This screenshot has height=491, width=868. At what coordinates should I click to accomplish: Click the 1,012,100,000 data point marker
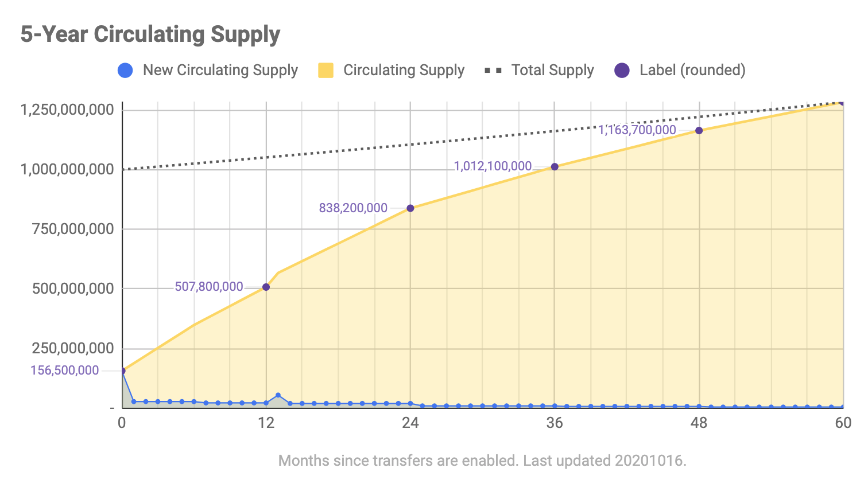(555, 167)
